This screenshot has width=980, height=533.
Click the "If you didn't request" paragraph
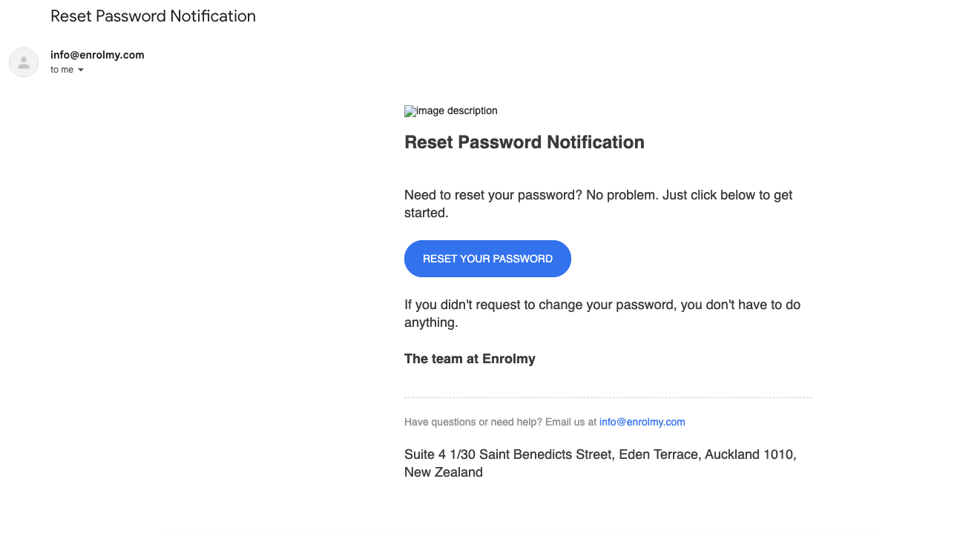(x=602, y=314)
